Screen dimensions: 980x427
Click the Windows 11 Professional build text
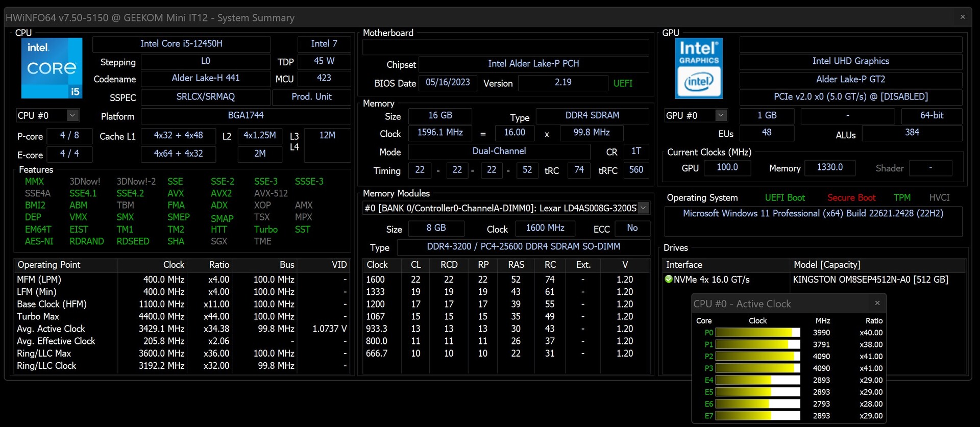coord(813,213)
